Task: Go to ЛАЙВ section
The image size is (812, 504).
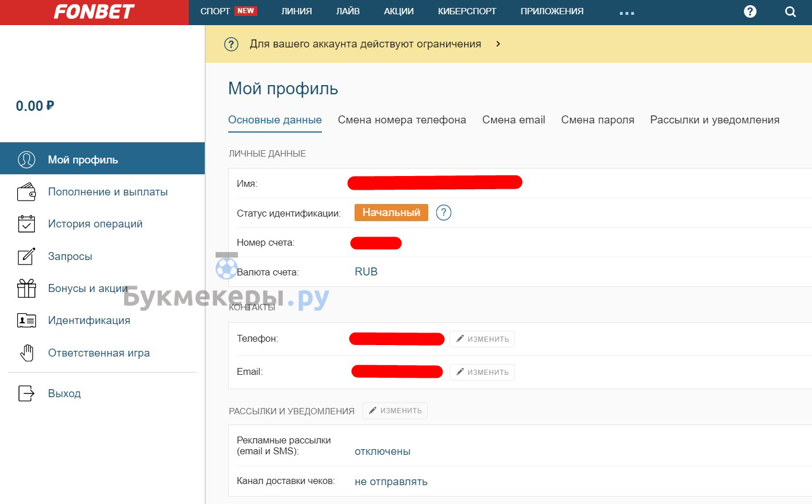Action: pyautogui.click(x=348, y=11)
